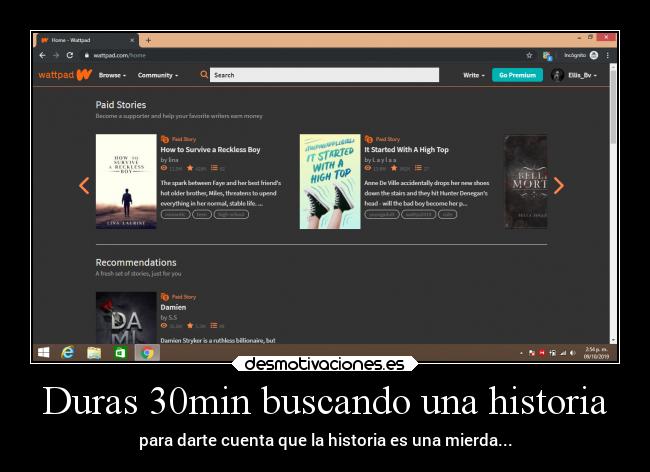Click Chrome icon on taskbar

point(147,353)
